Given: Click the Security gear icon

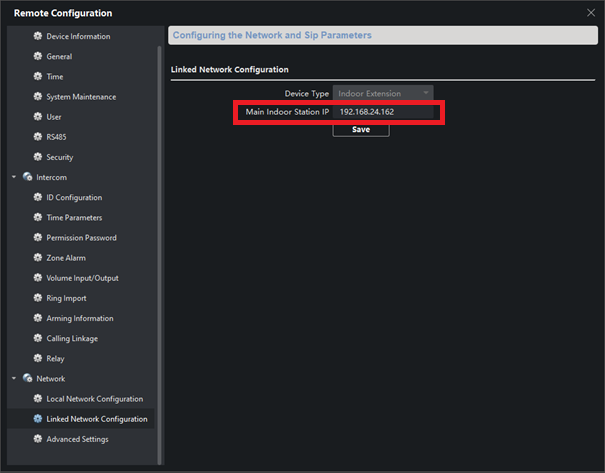Looking at the screenshot, I should (38, 157).
